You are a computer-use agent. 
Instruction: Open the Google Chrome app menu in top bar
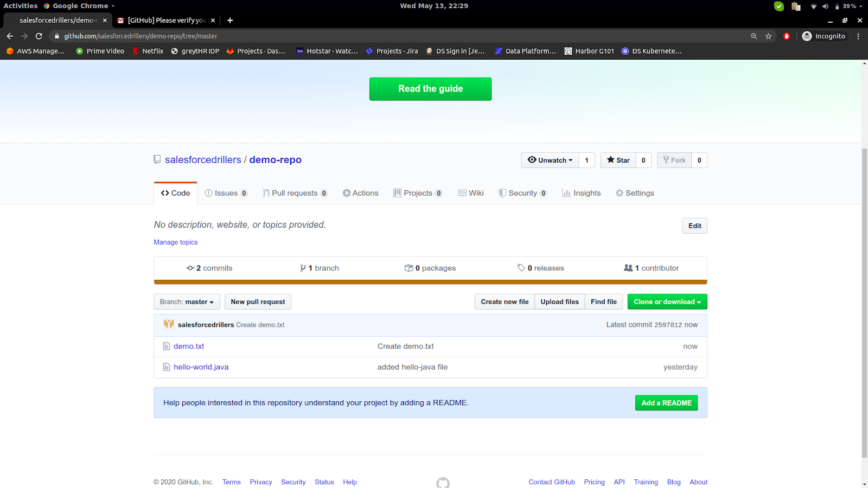point(79,6)
